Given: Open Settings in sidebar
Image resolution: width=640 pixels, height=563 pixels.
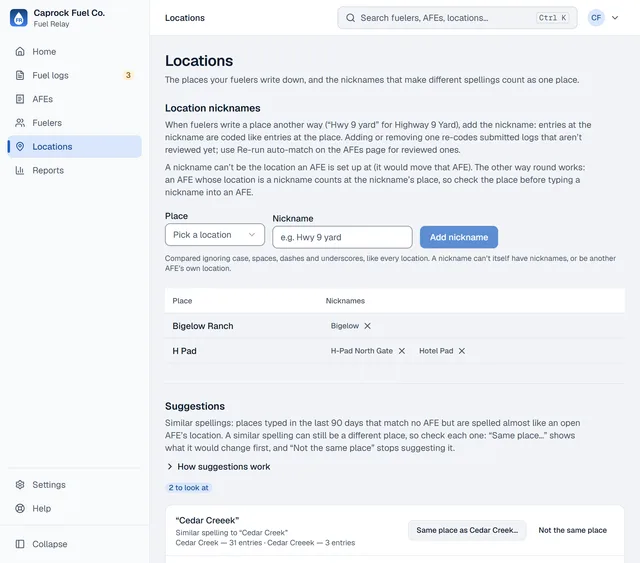Looking at the screenshot, I should [x=74, y=485].
